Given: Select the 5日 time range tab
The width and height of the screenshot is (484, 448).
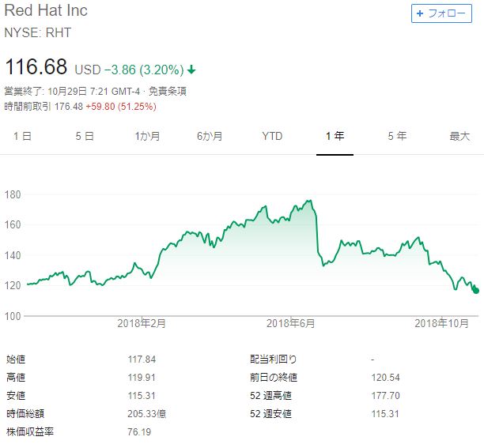Looking at the screenshot, I should point(85,136).
